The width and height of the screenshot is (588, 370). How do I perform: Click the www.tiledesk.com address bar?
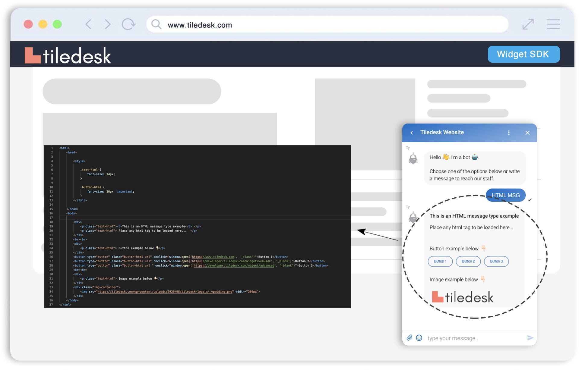tap(327, 24)
